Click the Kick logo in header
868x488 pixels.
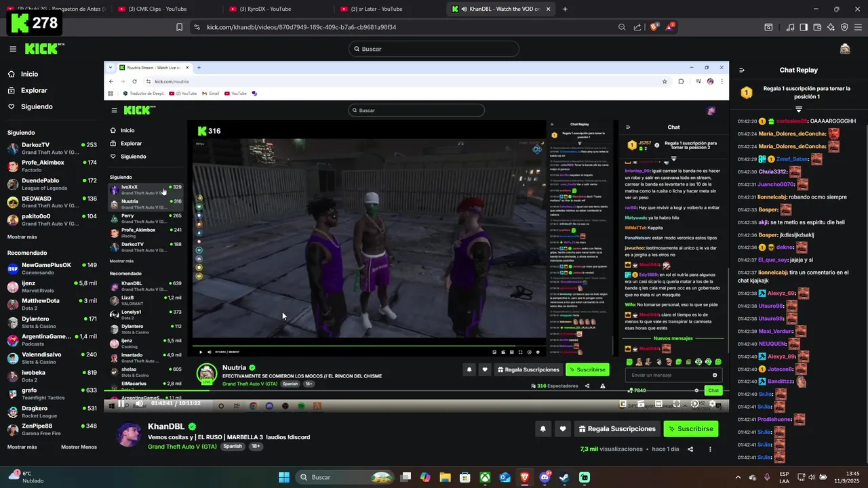click(x=45, y=49)
